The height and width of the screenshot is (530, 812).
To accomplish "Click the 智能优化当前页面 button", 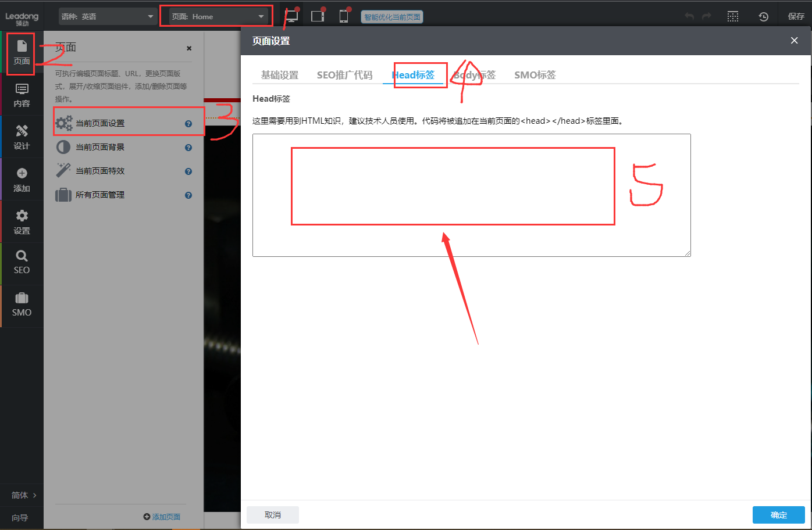I will (x=392, y=16).
